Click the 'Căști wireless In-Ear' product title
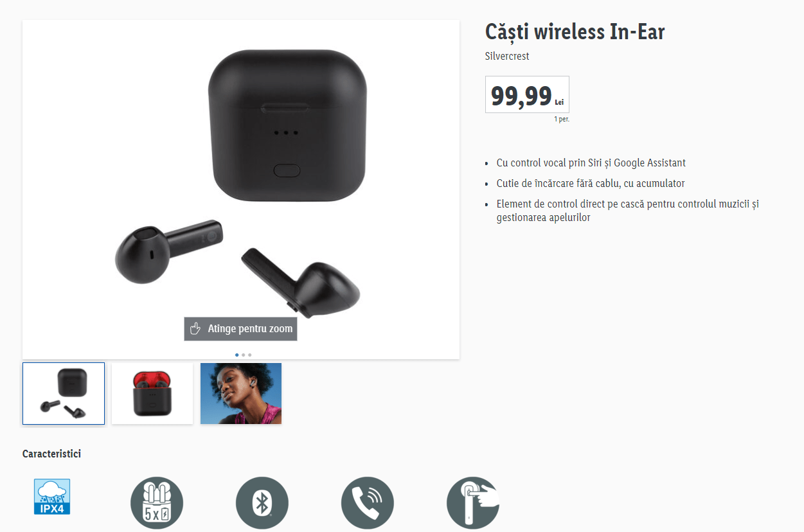 (575, 31)
